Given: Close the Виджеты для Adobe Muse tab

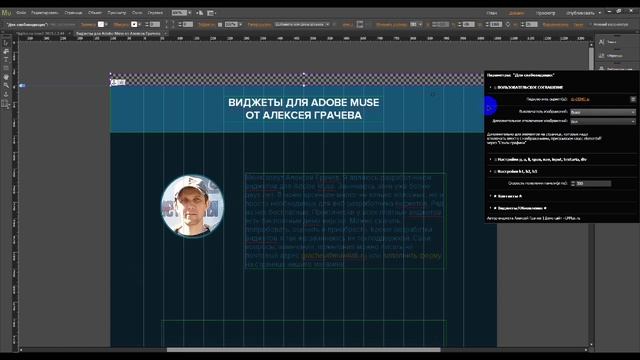Looking at the screenshot, I should 165,33.
